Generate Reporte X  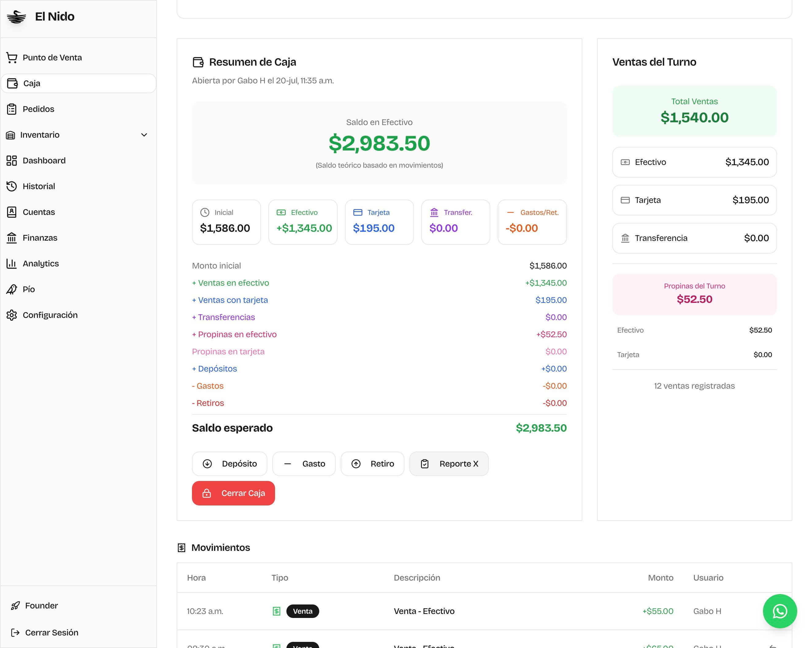[449, 464]
